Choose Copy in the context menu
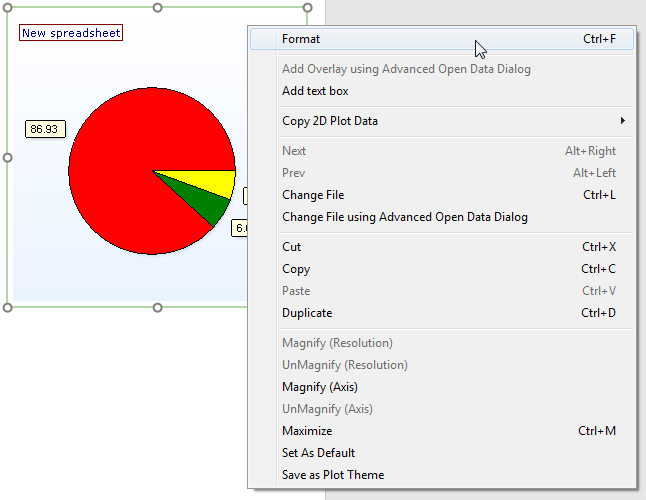The width and height of the screenshot is (646, 500). coord(296,269)
